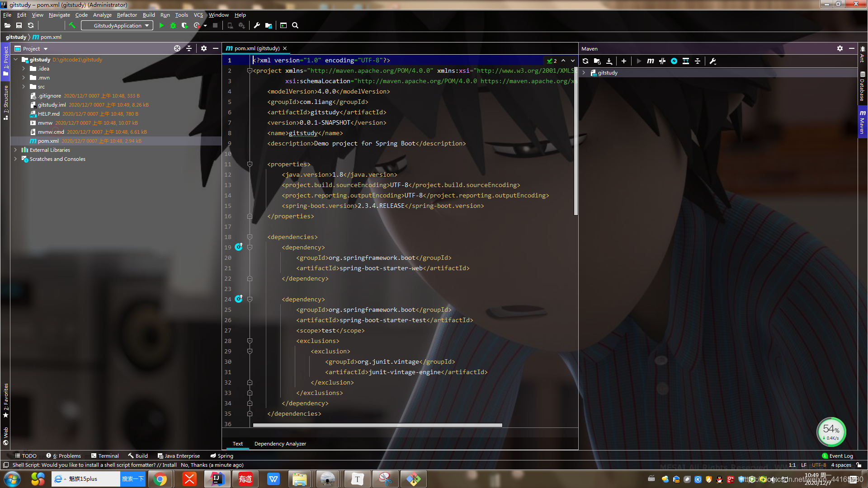
Task: Toggle Skip Tests mode in Maven panel
Action: [x=674, y=61]
